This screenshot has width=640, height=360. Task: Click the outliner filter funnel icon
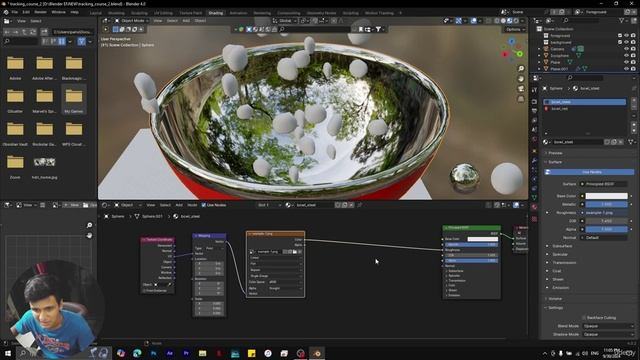click(622, 20)
